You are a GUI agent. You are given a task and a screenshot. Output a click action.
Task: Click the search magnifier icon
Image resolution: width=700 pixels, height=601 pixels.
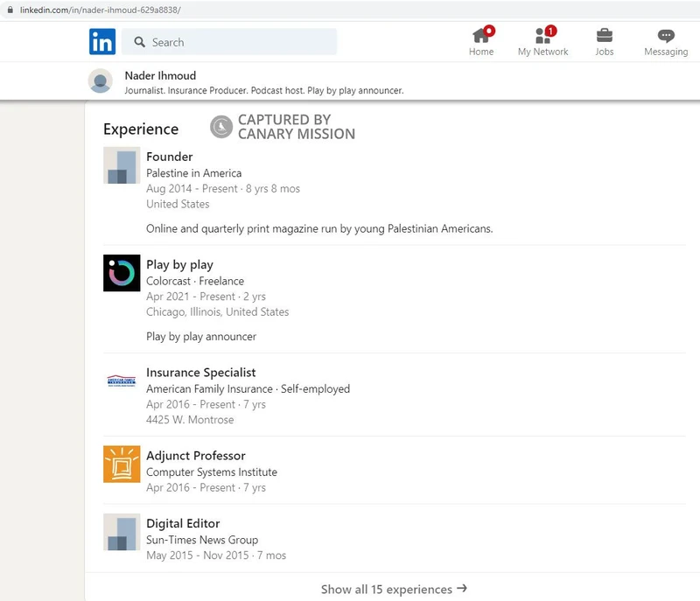pos(140,42)
